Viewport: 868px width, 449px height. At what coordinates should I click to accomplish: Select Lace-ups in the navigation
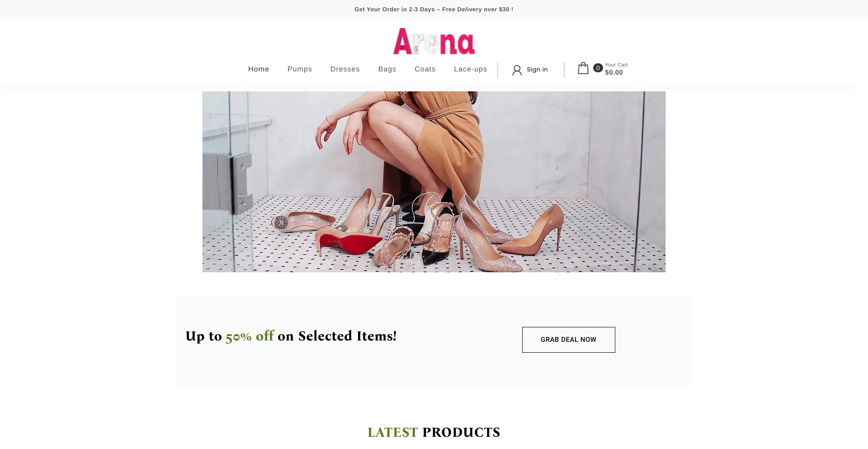470,69
